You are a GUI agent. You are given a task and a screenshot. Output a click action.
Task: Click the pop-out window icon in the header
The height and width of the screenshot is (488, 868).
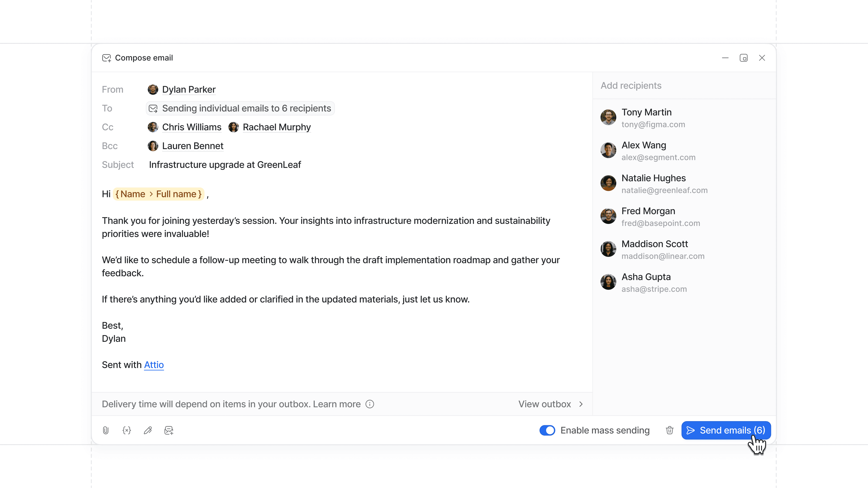pyautogui.click(x=744, y=58)
